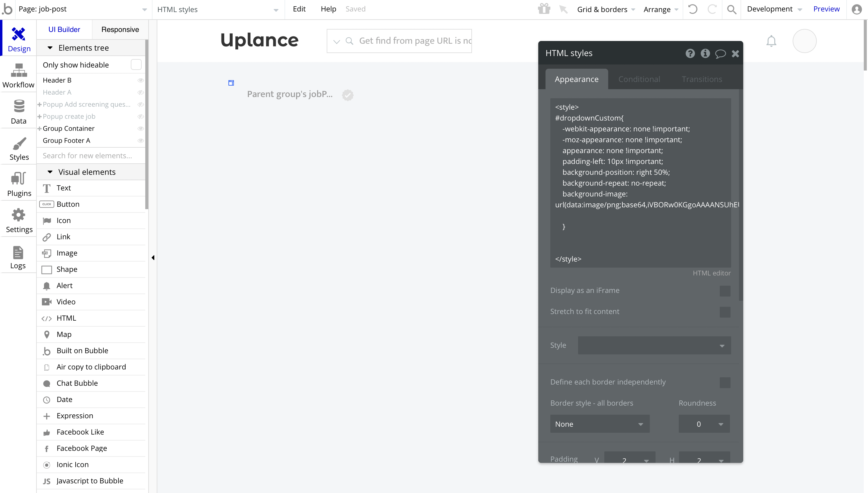Viewport: 868px width, 493px height.
Task: Click the notification bell icon
Action: (x=771, y=41)
